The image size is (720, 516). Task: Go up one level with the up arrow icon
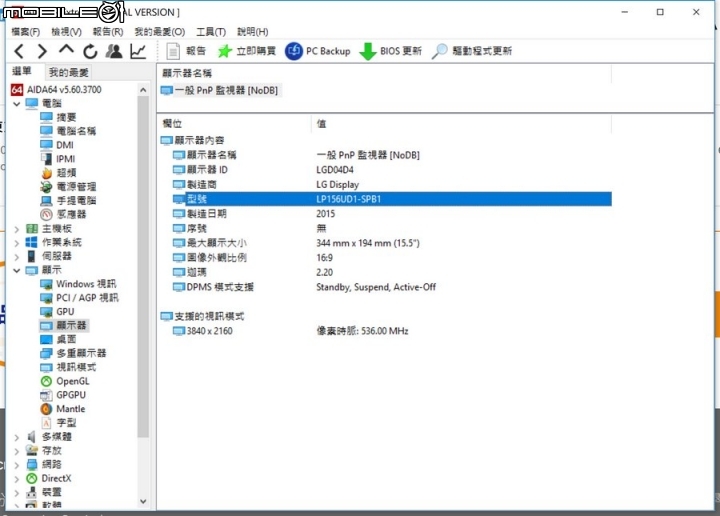(x=66, y=50)
